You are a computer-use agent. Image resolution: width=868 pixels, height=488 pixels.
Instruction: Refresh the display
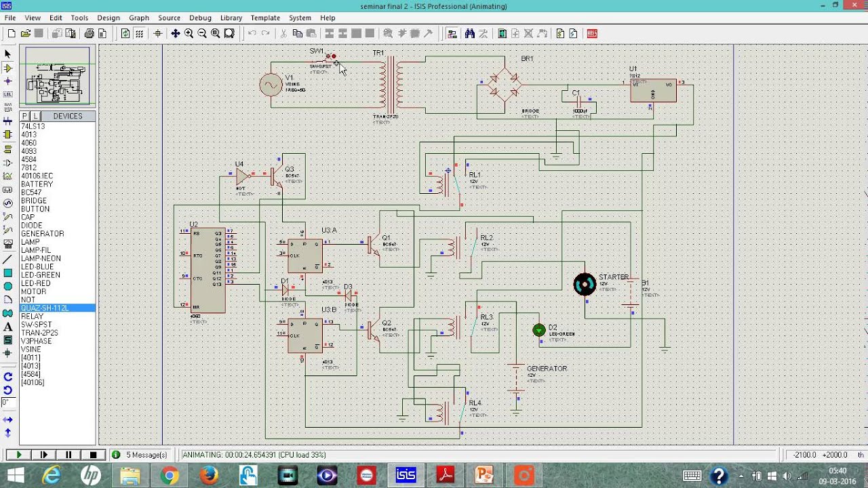pyautogui.click(x=125, y=33)
